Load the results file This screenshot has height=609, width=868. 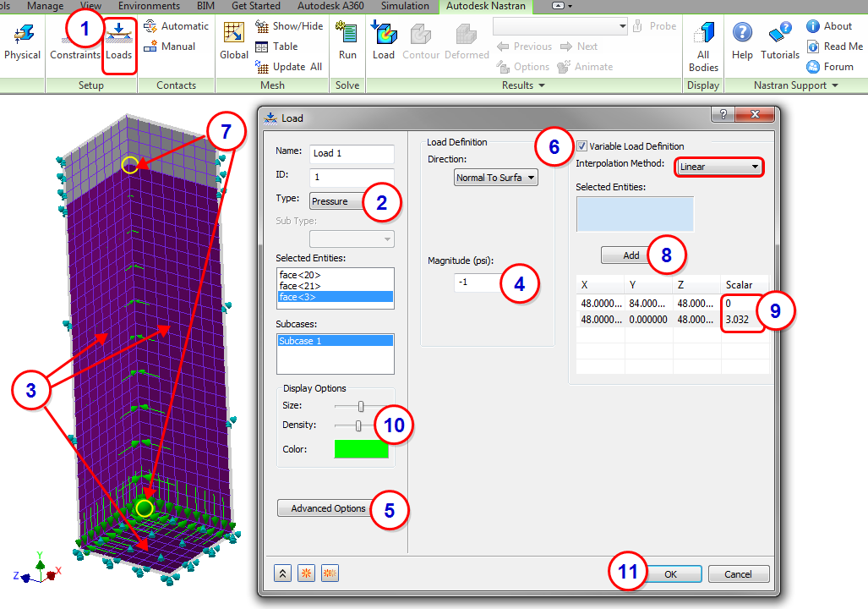(384, 41)
